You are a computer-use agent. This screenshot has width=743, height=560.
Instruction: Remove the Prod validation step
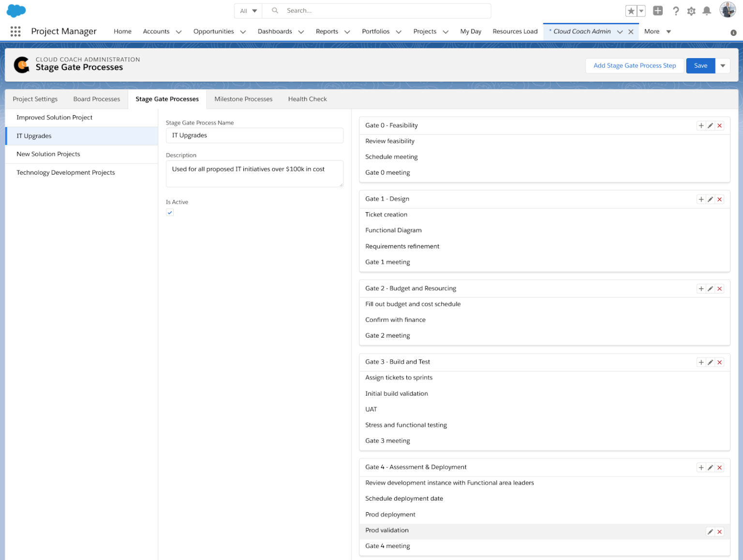(719, 531)
